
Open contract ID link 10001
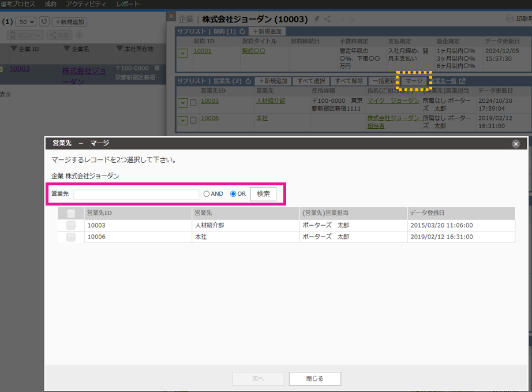203,51
